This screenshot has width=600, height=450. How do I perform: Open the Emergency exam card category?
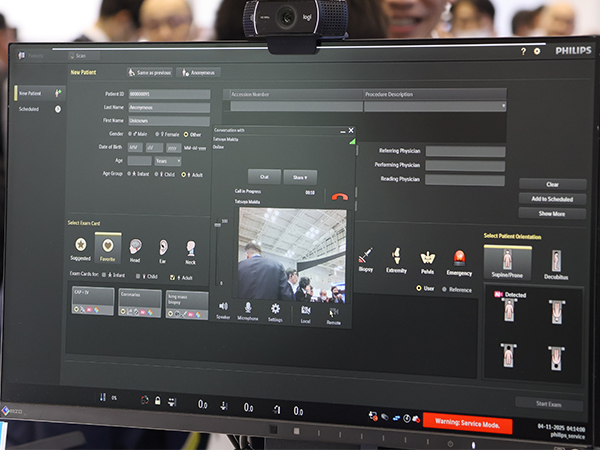[x=460, y=261]
